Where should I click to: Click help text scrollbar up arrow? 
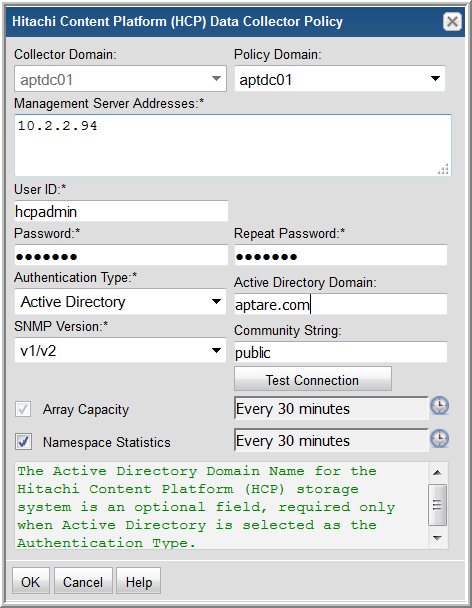437,472
